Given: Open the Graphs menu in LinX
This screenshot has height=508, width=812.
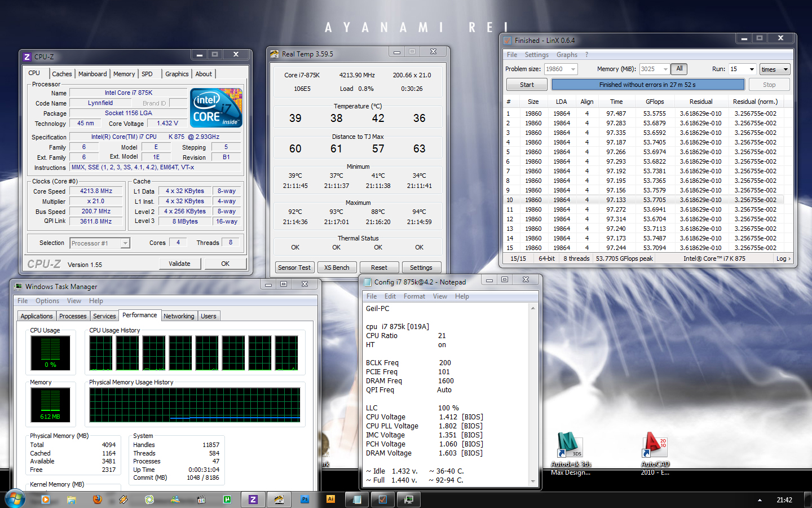Looking at the screenshot, I should [567, 55].
